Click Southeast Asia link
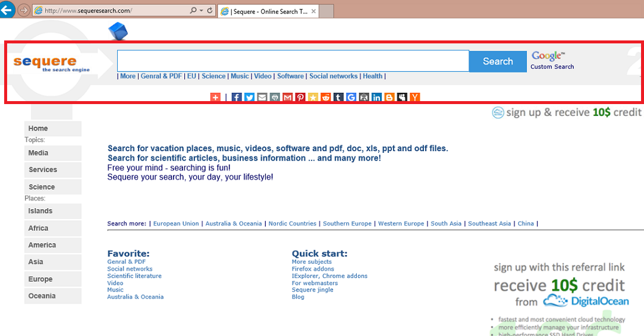 489,224
